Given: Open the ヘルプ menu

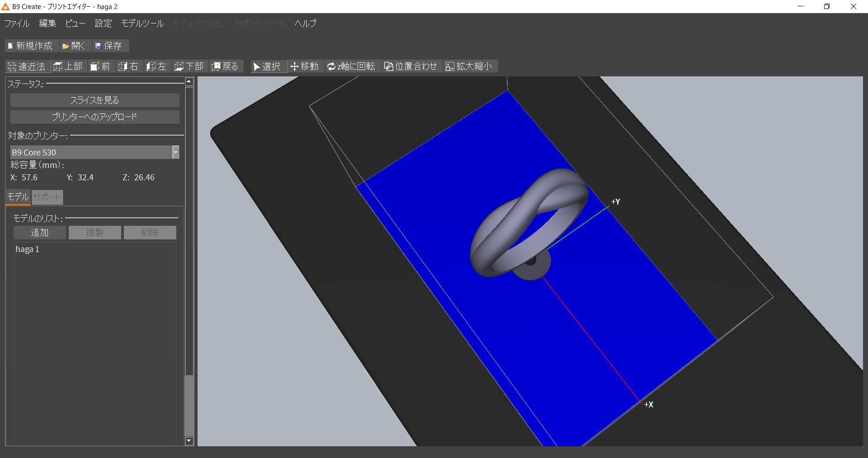Looking at the screenshot, I should (306, 23).
